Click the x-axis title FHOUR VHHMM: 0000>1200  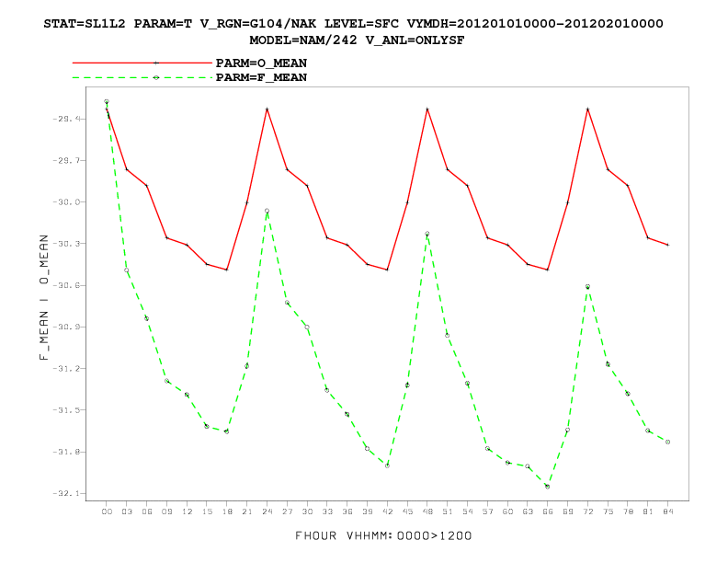383,535
